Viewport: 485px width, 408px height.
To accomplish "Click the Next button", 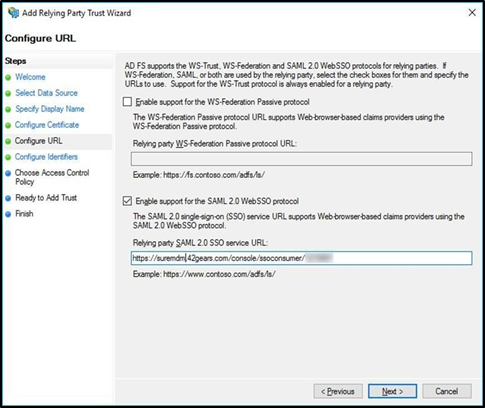I will click(392, 391).
